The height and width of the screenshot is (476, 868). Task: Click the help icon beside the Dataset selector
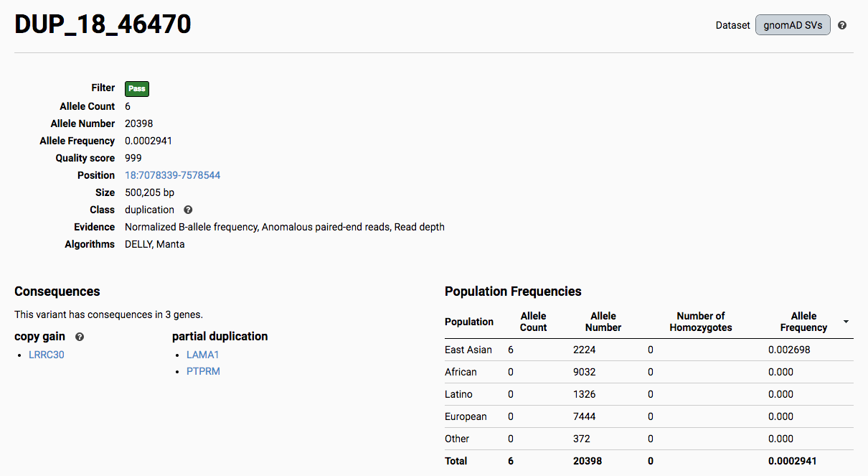coord(842,25)
